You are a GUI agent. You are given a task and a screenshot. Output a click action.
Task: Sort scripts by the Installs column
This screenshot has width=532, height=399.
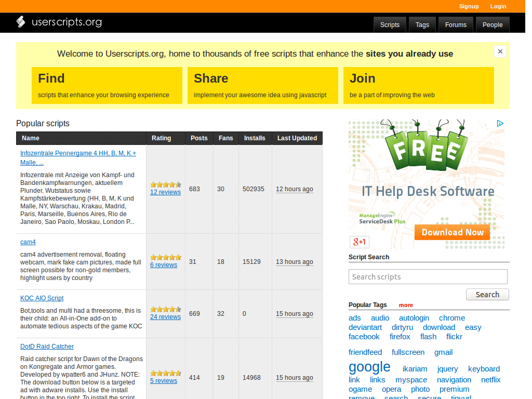[x=255, y=138]
